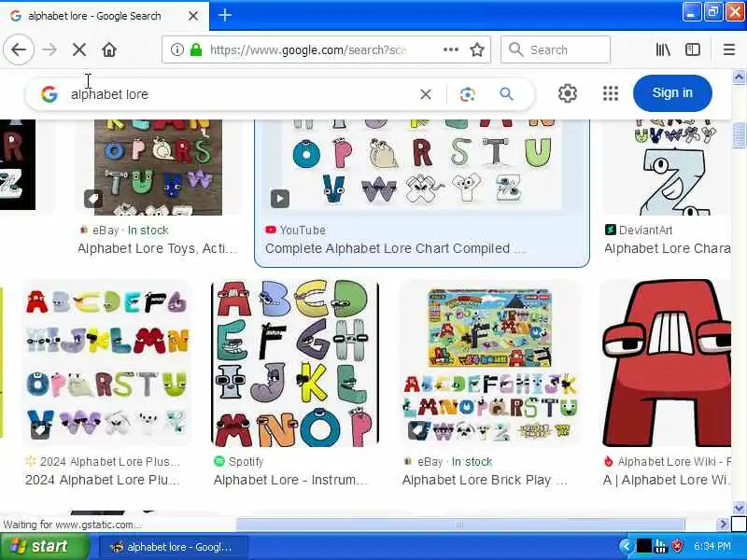This screenshot has width=747, height=560.
Task: Click the Sign in button
Action: (x=672, y=92)
